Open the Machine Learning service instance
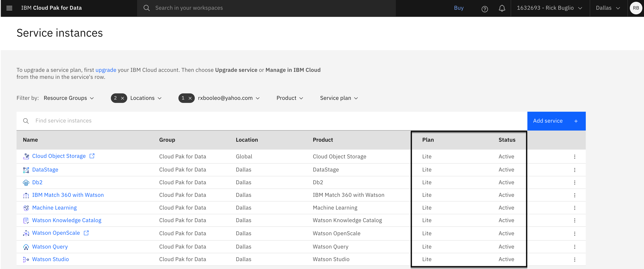Screen dimensions: 644x269 tap(54, 208)
